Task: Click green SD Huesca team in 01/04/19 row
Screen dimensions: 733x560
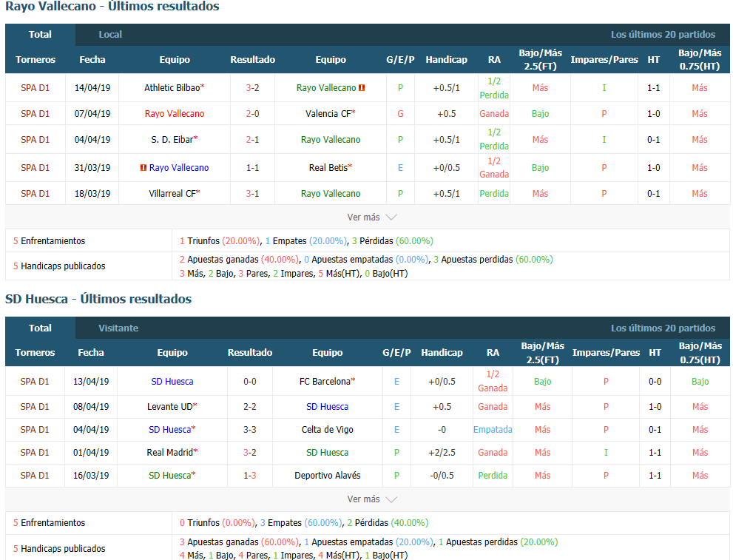Action: coord(327,453)
